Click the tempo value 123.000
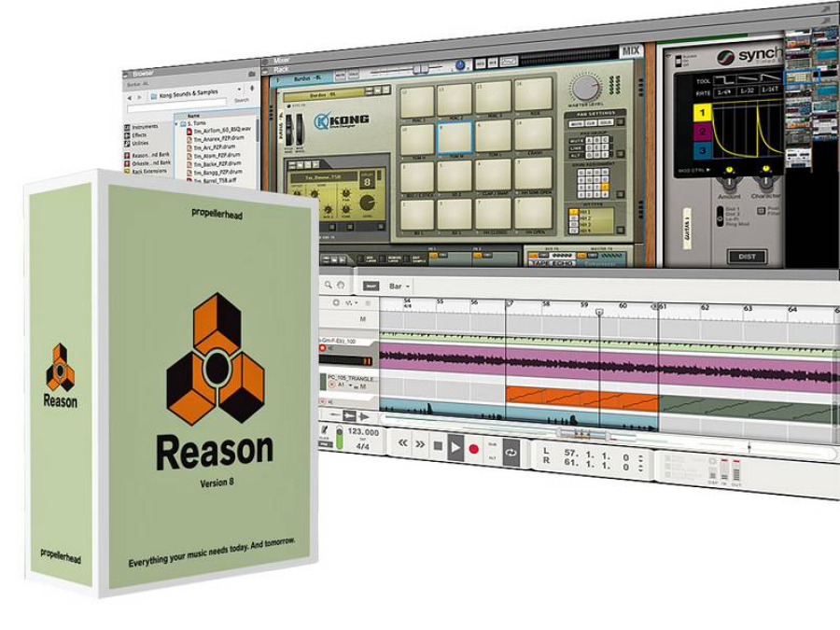Image resolution: width=840 pixels, height=630 pixels. click(363, 432)
